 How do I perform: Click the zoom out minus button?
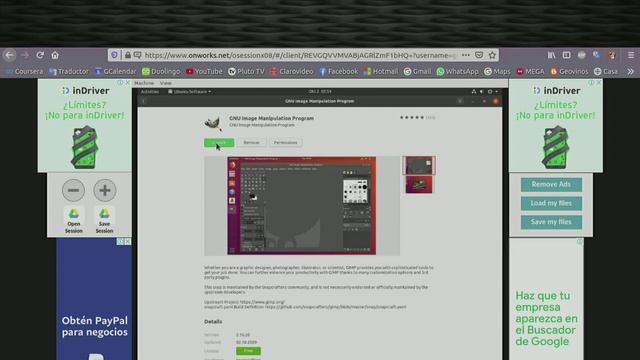73,190
